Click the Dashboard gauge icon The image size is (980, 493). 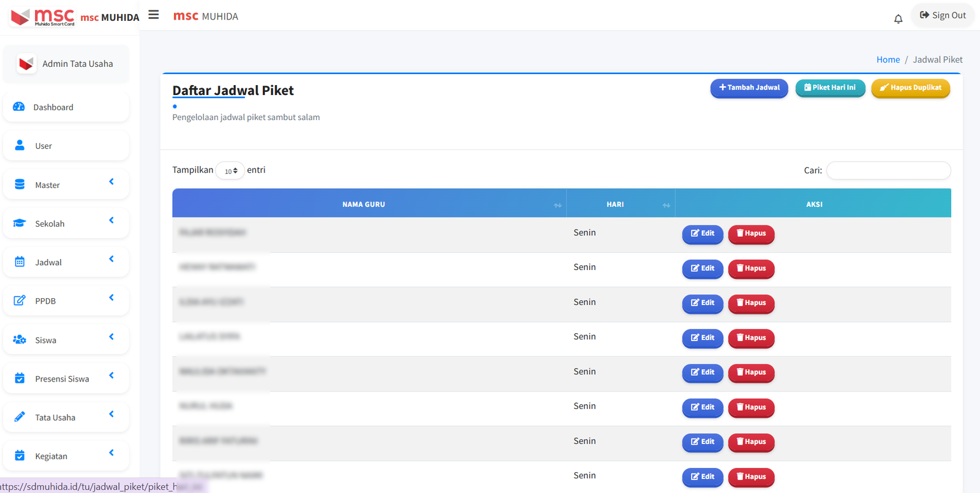pyautogui.click(x=19, y=107)
